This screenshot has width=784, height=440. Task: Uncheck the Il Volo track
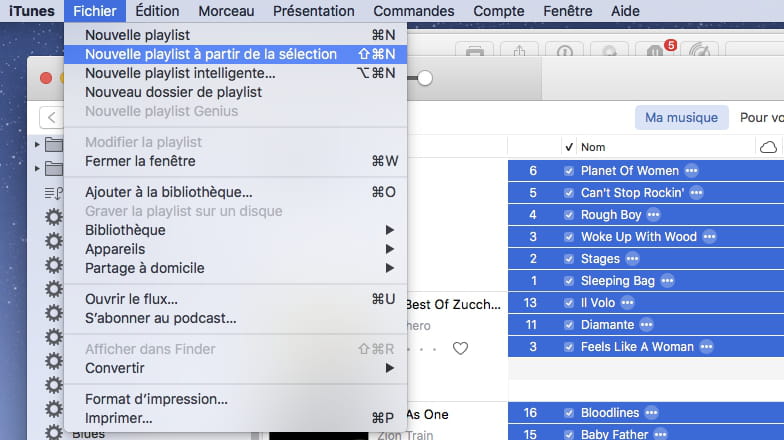click(x=568, y=303)
